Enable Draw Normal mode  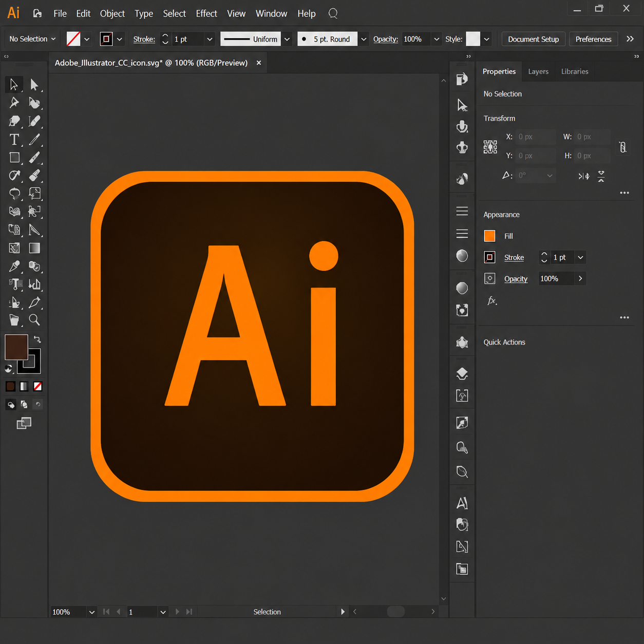point(10,405)
